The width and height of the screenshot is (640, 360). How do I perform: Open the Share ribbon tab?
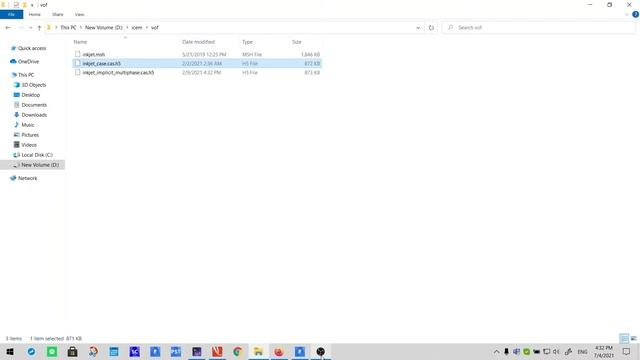pyautogui.click(x=58, y=14)
